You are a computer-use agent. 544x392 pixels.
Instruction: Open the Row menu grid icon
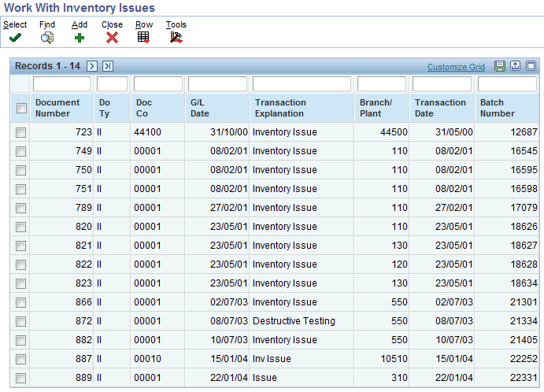tap(143, 37)
